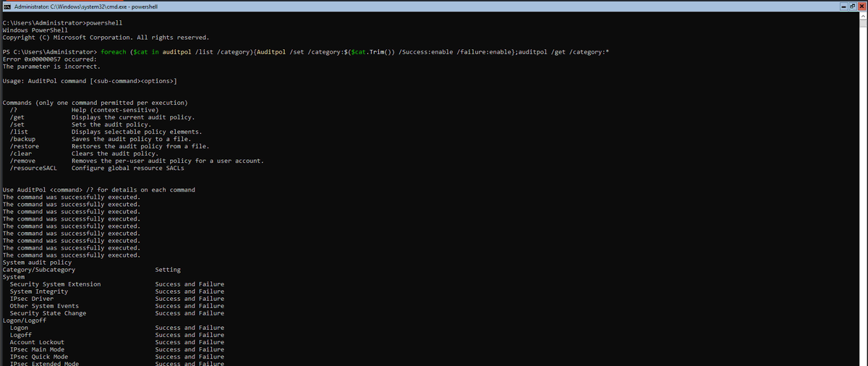Click the "Other System Events" subcategory
Viewport: 868px width, 366px height.
click(45, 305)
